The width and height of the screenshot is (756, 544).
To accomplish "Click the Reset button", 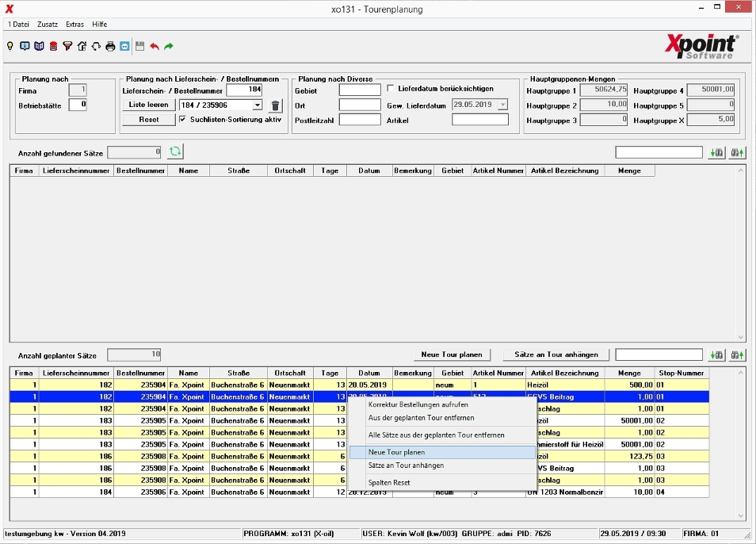I will click(148, 120).
